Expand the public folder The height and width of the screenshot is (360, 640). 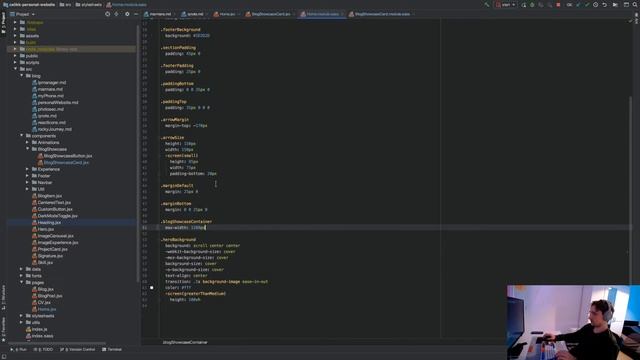click(16, 56)
